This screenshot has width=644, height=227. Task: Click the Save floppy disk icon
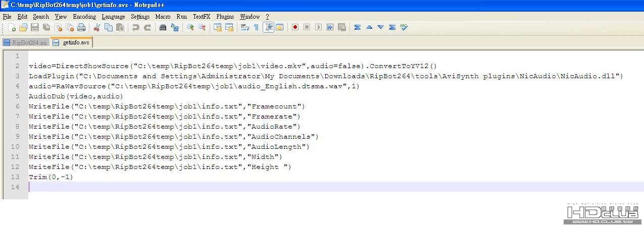pyautogui.click(x=35, y=27)
